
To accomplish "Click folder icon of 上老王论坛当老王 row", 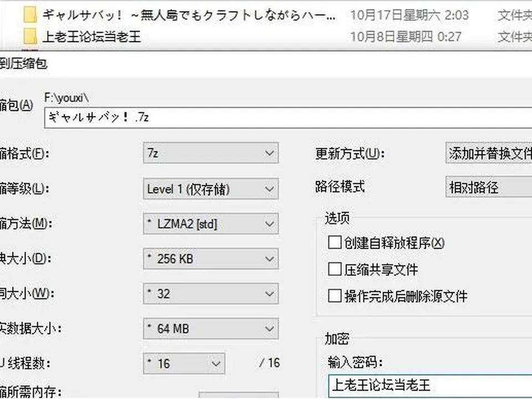I will pos(30,37).
